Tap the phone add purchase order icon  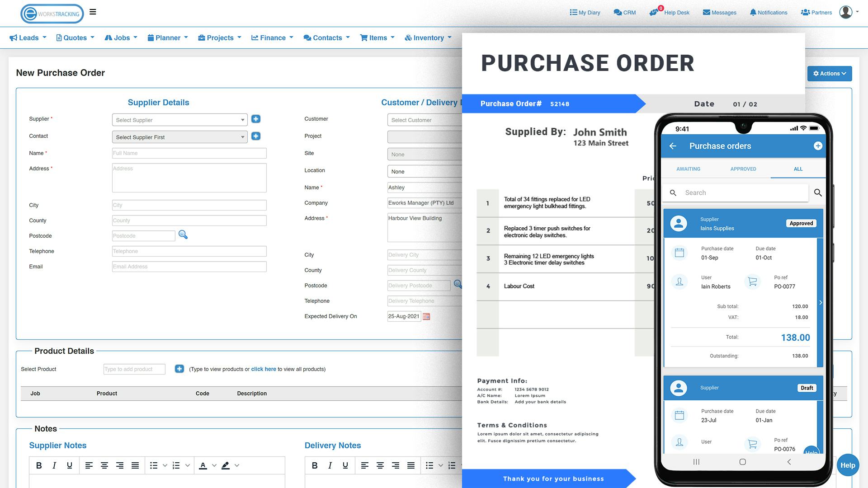pyautogui.click(x=817, y=146)
